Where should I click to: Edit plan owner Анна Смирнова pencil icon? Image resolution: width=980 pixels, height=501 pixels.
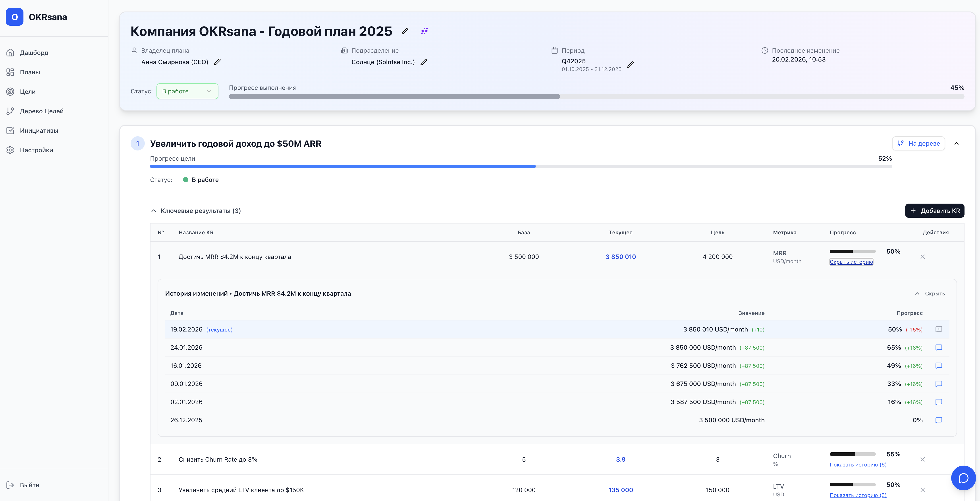(217, 62)
